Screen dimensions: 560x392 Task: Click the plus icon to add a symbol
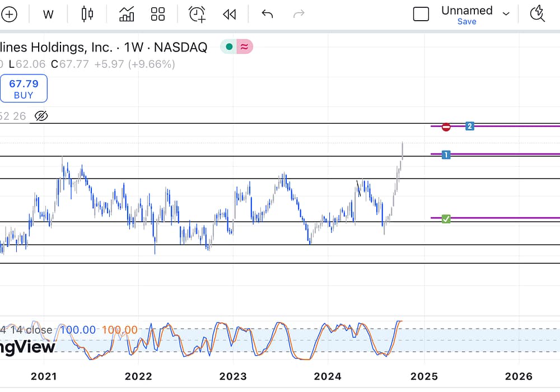tap(9, 15)
